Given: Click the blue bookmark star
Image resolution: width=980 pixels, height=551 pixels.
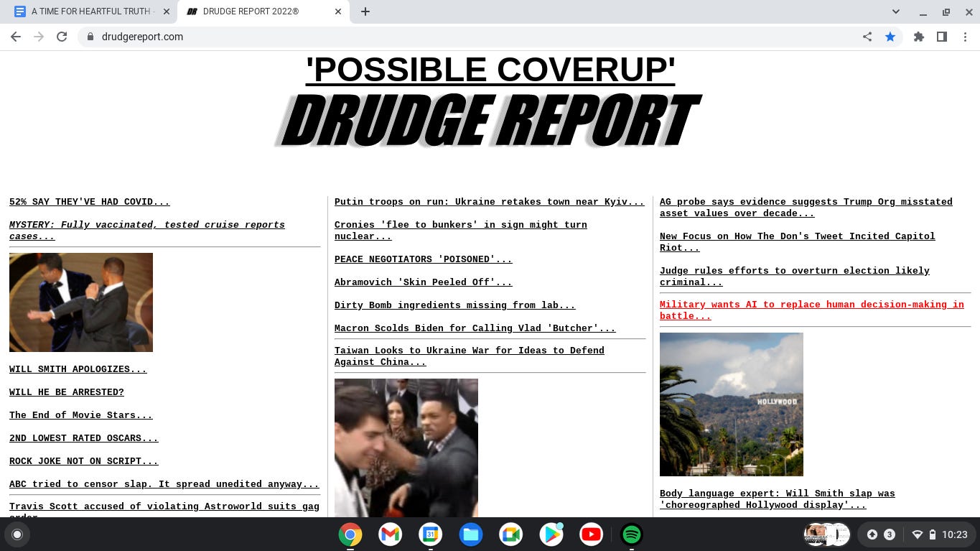Looking at the screenshot, I should (890, 37).
